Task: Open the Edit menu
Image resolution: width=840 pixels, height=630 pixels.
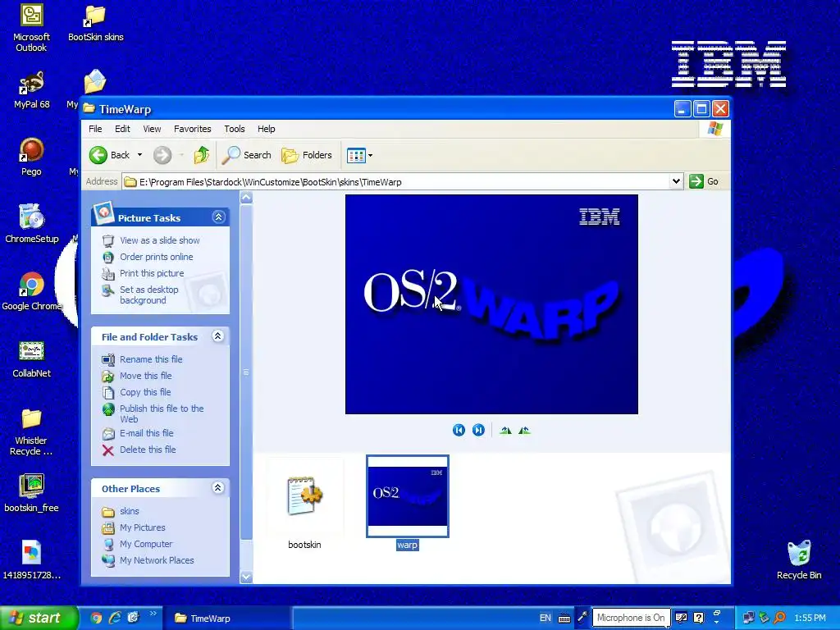Action: 122,129
